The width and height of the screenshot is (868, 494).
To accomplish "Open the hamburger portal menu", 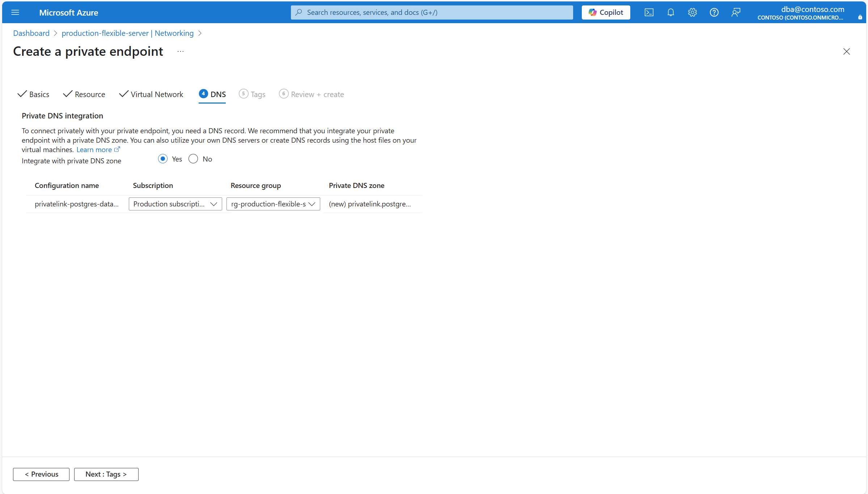I will (15, 12).
